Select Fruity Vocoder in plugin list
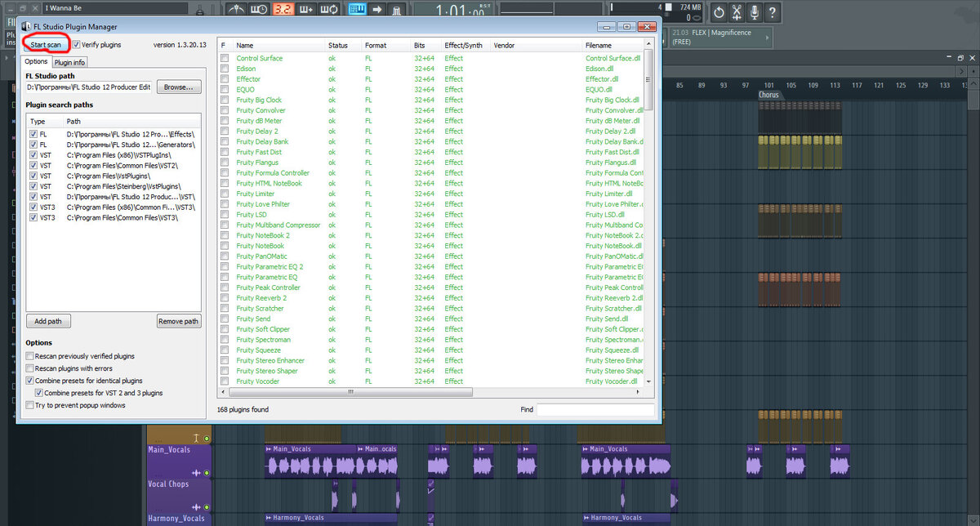The width and height of the screenshot is (980, 526). tap(258, 381)
